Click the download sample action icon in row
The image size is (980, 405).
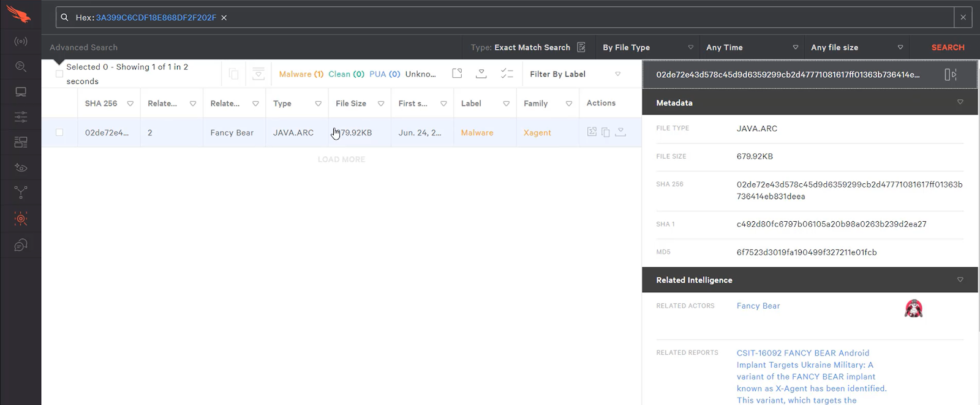coord(620,132)
